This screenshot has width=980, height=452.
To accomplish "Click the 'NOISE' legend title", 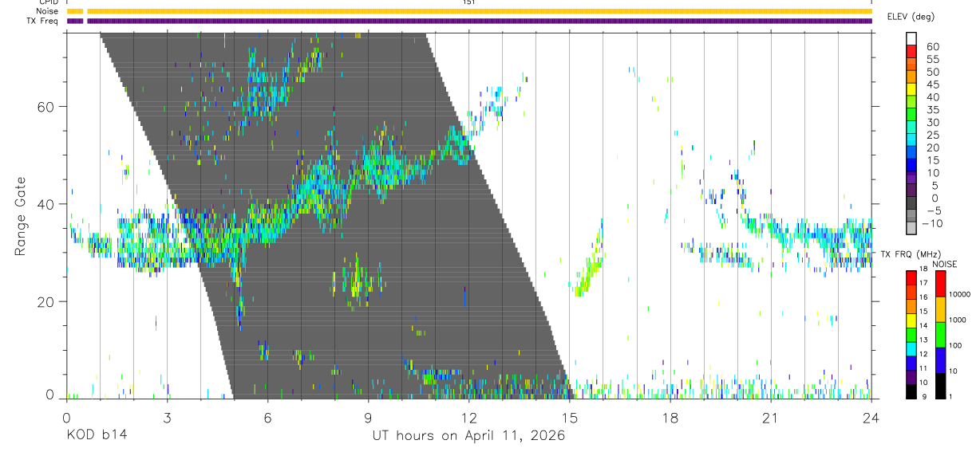I will coord(944,264).
